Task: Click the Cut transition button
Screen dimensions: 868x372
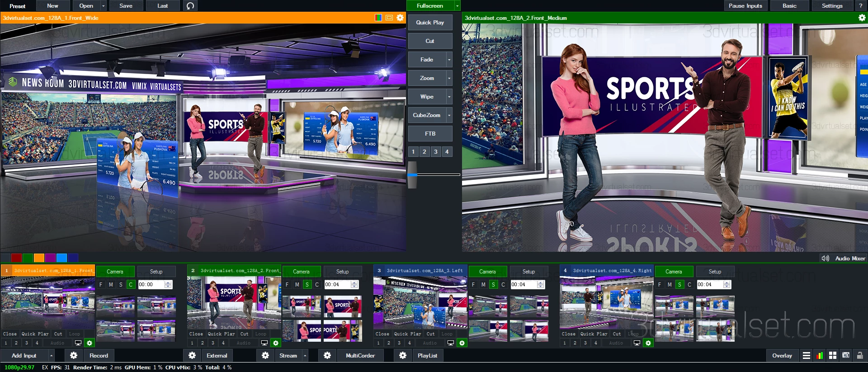Action: click(x=430, y=41)
